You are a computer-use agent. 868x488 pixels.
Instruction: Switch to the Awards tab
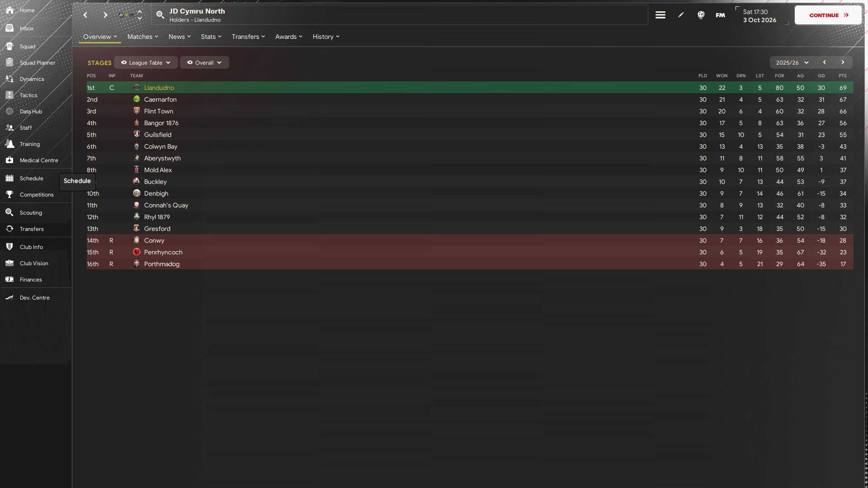[288, 37]
